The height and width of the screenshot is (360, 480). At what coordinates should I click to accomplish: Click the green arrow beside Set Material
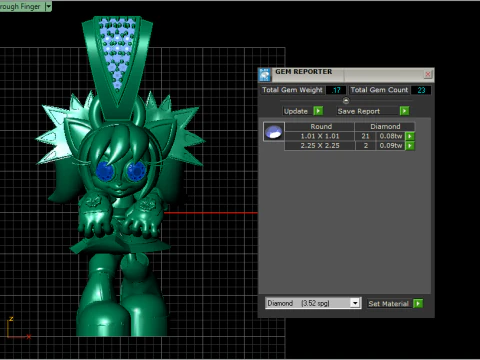coord(418,303)
